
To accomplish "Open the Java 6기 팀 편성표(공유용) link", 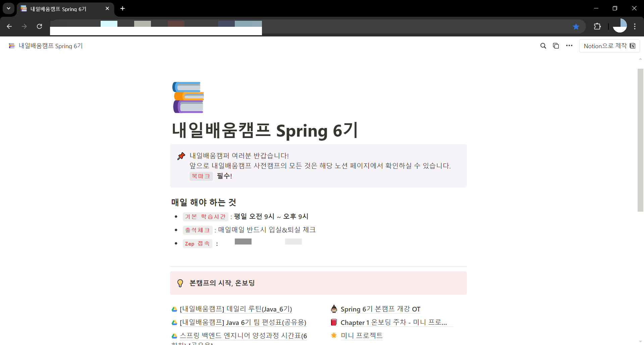I will pyautogui.click(x=243, y=322).
